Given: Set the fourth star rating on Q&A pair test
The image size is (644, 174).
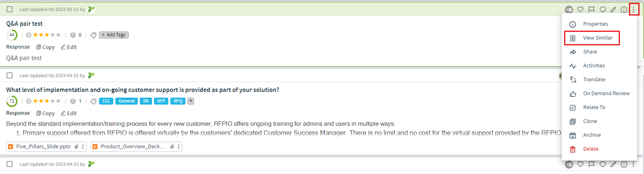Looking at the screenshot, I should (53, 35).
